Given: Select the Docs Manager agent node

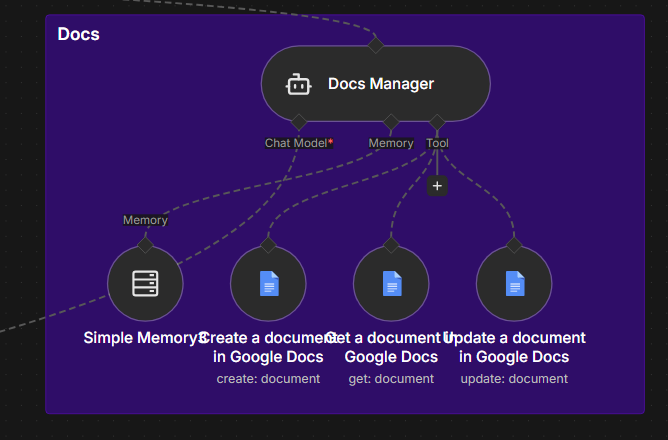Looking at the screenshot, I should click(375, 83).
